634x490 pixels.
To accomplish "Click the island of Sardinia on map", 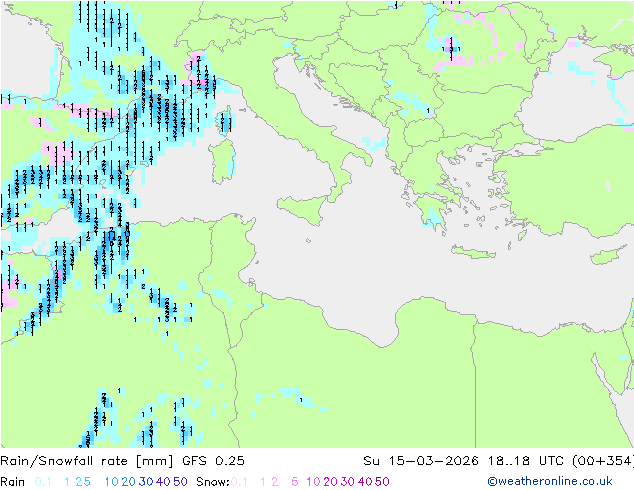I will pos(222,161).
